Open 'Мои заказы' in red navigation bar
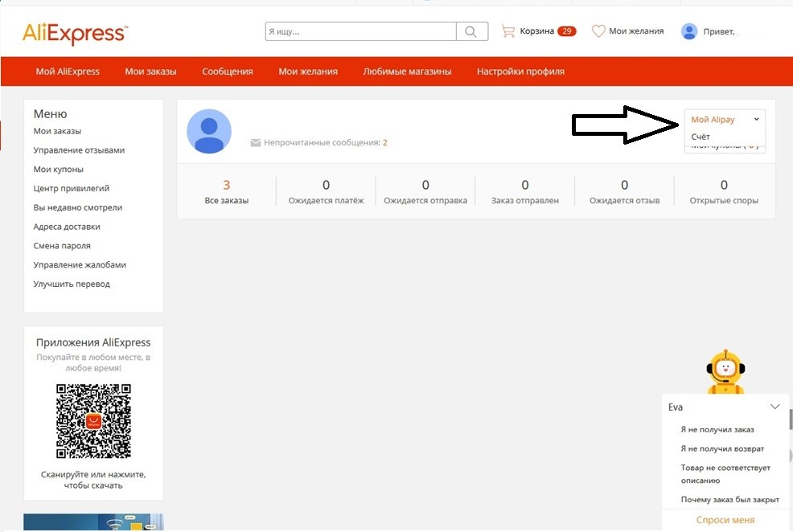 point(150,72)
